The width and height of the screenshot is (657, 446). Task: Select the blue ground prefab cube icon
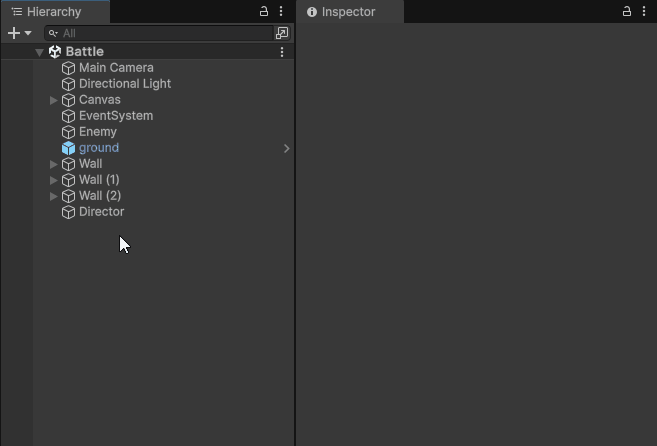click(x=68, y=148)
